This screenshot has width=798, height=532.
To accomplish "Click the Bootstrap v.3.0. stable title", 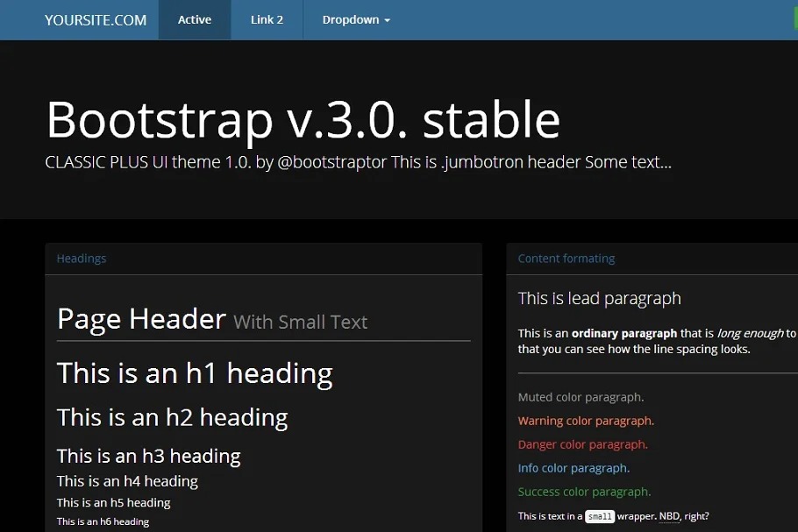I will [x=303, y=119].
